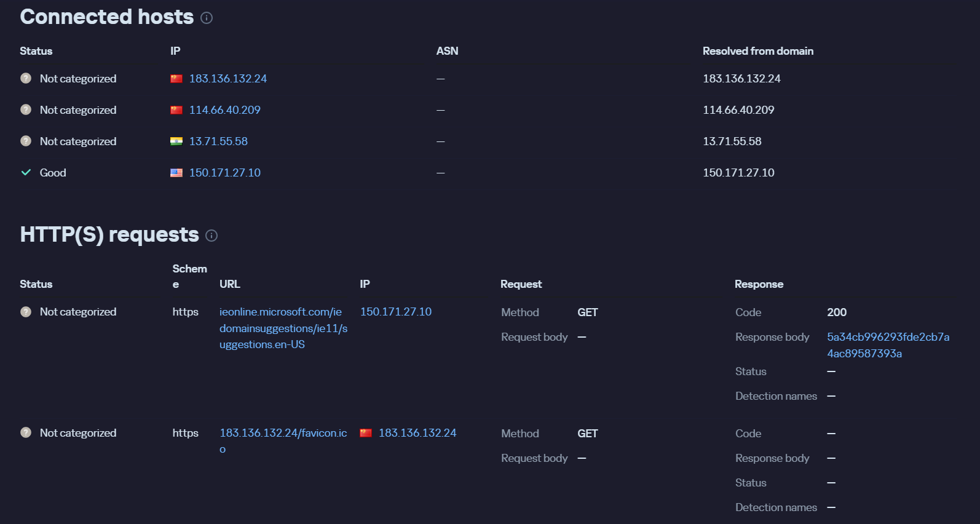Click resolved domain value 114.66.40.209
The width and height of the screenshot is (980, 524).
(738, 110)
